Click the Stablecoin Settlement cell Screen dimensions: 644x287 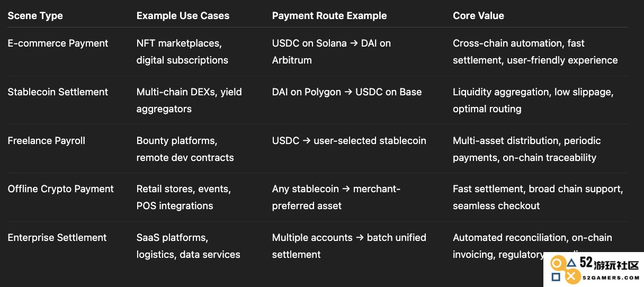58,92
